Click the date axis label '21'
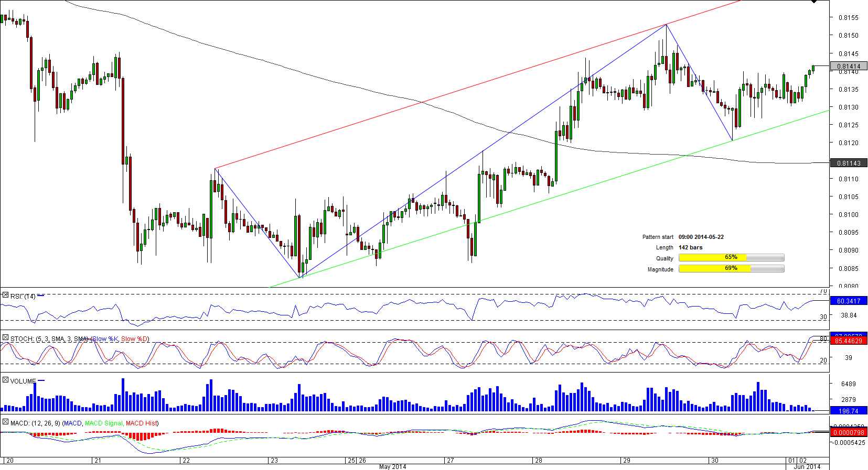 coord(98,461)
